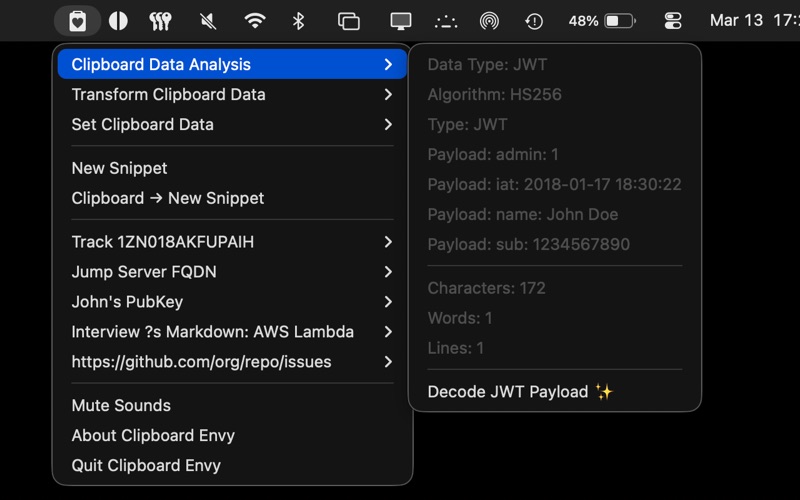This screenshot has width=800, height=500.
Task: Click the 48% battery percentage text
Action: pyautogui.click(x=583, y=21)
